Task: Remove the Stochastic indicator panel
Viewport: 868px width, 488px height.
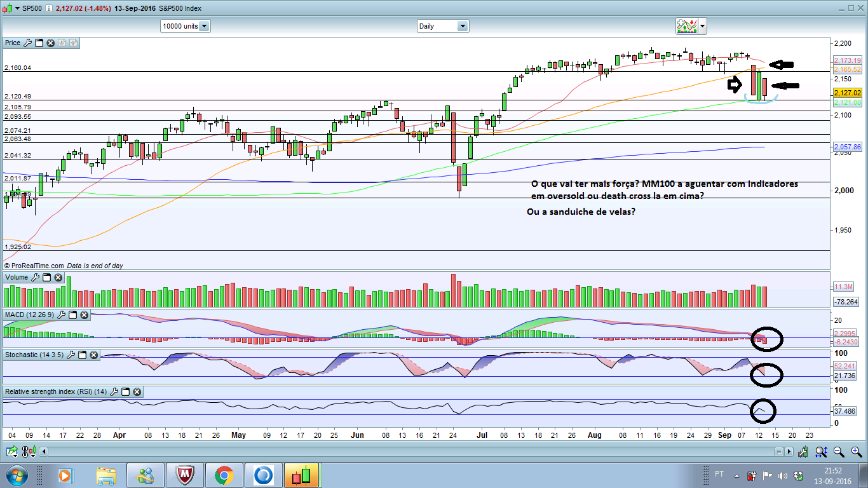Action: (x=94, y=355)
